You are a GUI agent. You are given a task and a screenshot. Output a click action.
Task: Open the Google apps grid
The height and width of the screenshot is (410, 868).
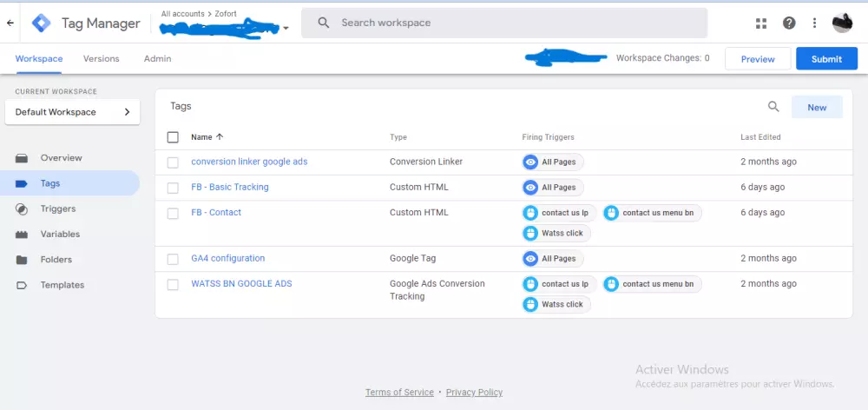click(761, 23)
